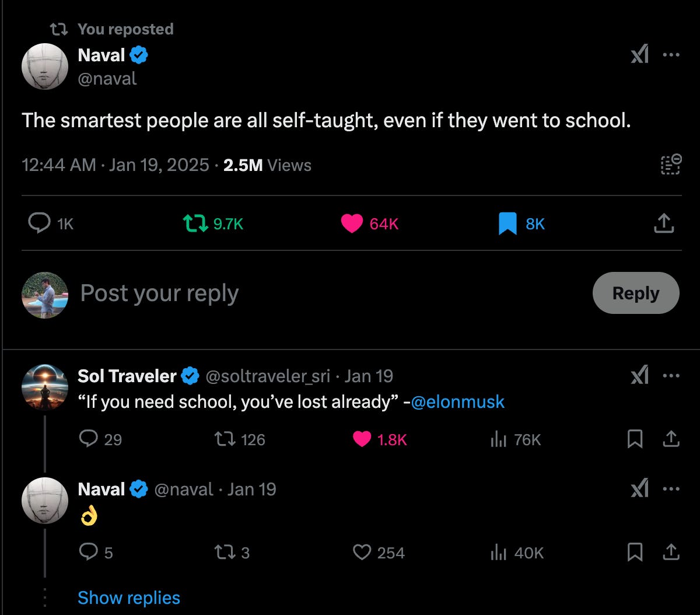Remove the bookmark showing 8K
The width and height of the screenshot is (700, 615).
[508, 223]
